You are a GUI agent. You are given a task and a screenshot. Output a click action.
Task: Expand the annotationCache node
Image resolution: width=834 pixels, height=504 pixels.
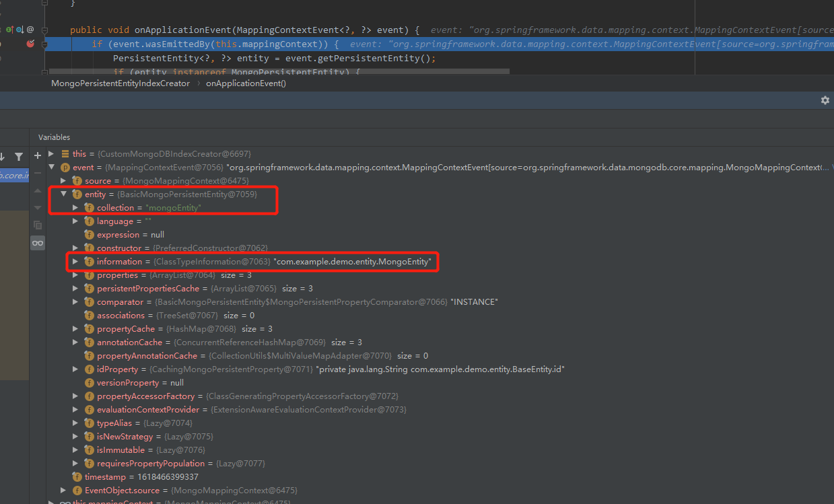[x=75, y=343]
